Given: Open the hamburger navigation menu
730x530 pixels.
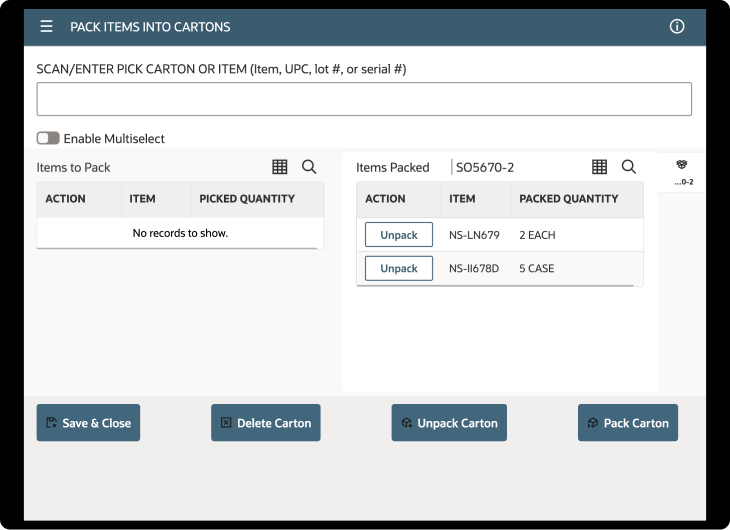Looking at the screenshot, I should [x=46, y=27].
